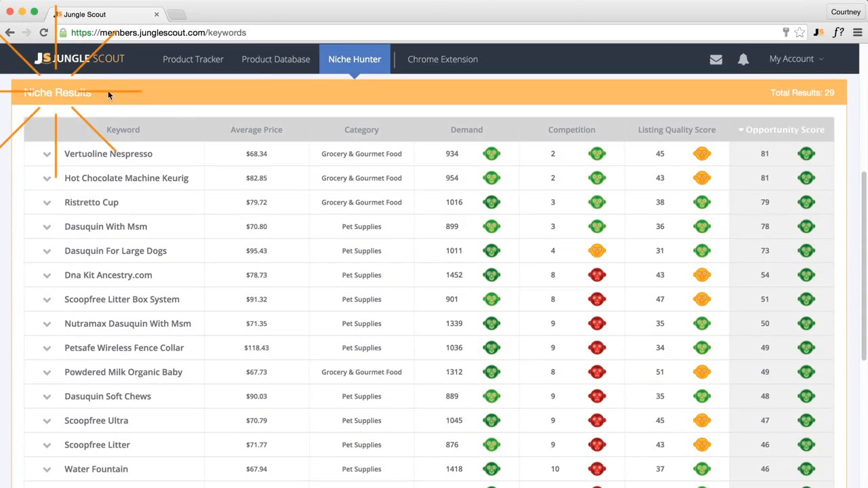Image resolution: width=868 pixels, height=488 pixels.
Task: Open the Chrome Extension tab
Action: pyautogui.click(x=443, y=59)
